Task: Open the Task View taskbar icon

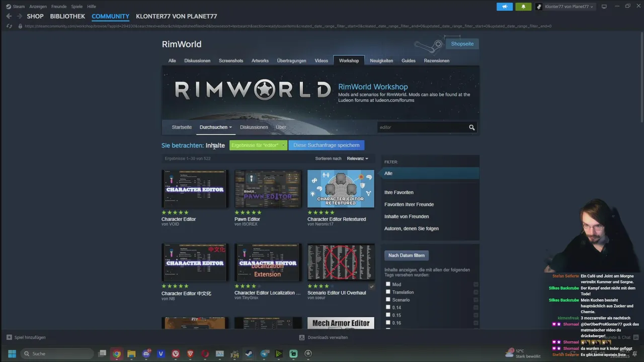Action: tap(102, 353)
